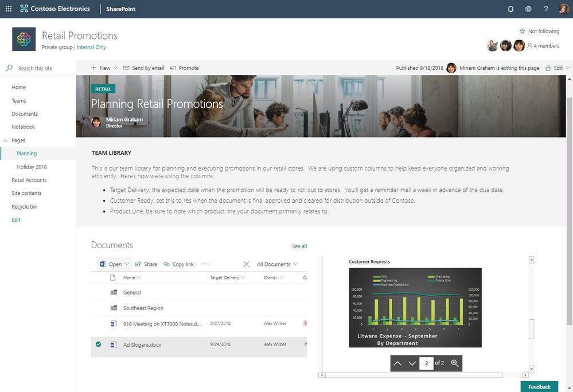Open 918 Meeting on XT7000 Notes document
This screenshot has height=392, width=573.
tap(162, 324)
